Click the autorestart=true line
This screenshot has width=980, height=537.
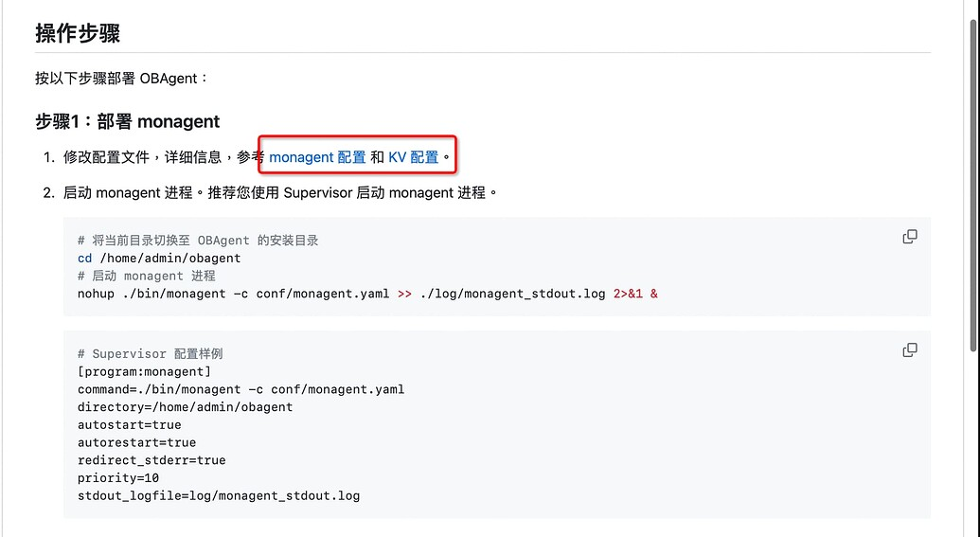coord(137,442)
